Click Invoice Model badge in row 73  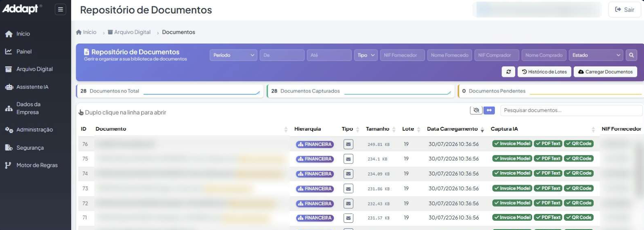pyautogui.click(x=512, y=188)
